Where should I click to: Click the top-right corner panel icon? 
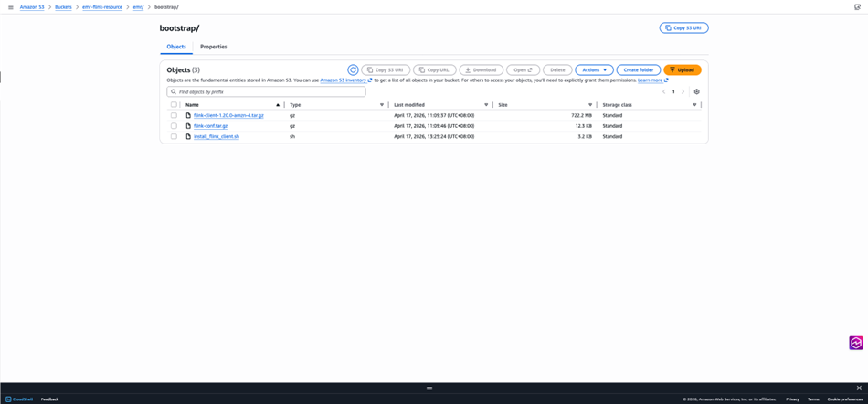pos(857,6)
